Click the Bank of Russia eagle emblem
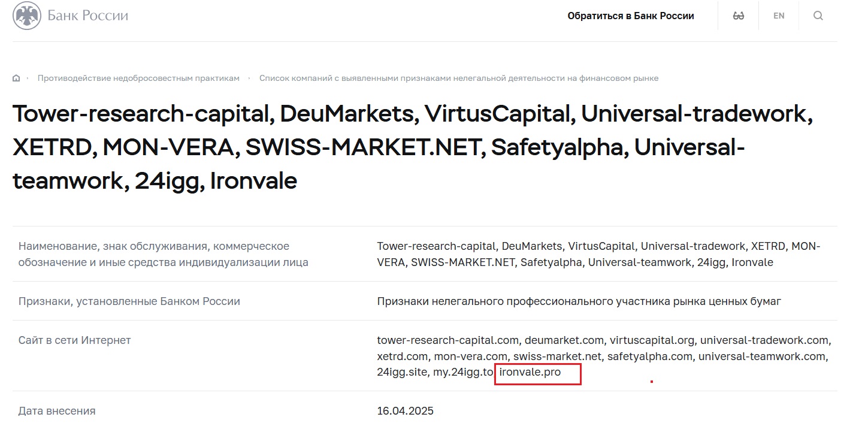Image resolution: width=868 pixels, height=426 pixels. click(27, 16)
